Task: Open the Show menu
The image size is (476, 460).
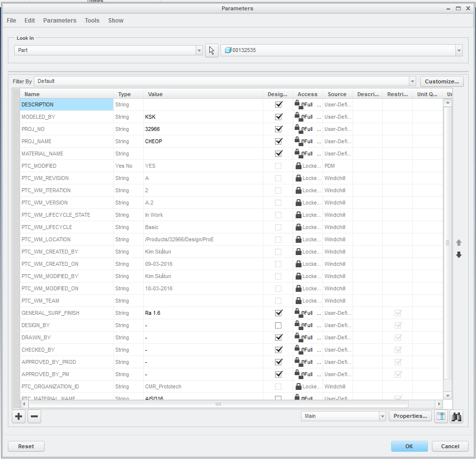Action: click(116, 20)
